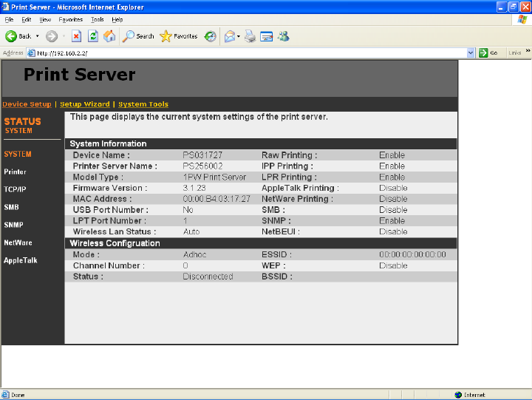Select SYSTEM in the sidebar

click(18, 155)
